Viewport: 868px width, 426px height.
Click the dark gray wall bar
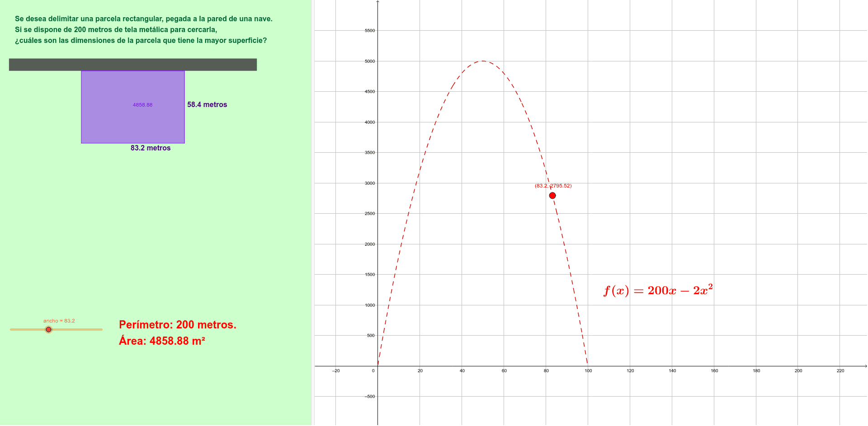(133, 65)
